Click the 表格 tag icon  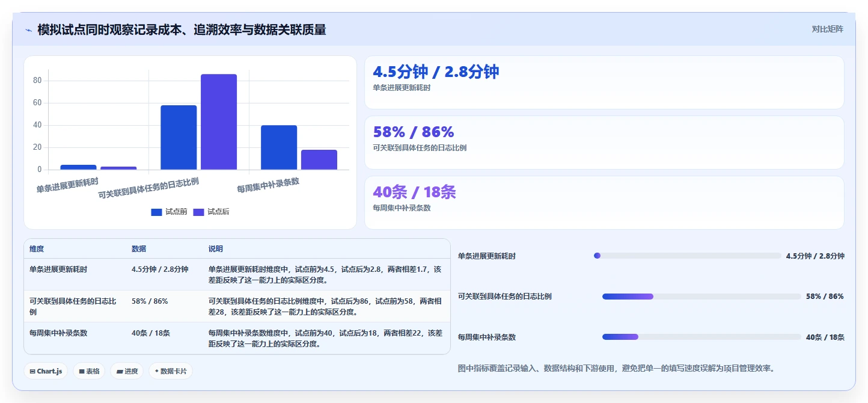pyautogui.click(x=81, y=372)
